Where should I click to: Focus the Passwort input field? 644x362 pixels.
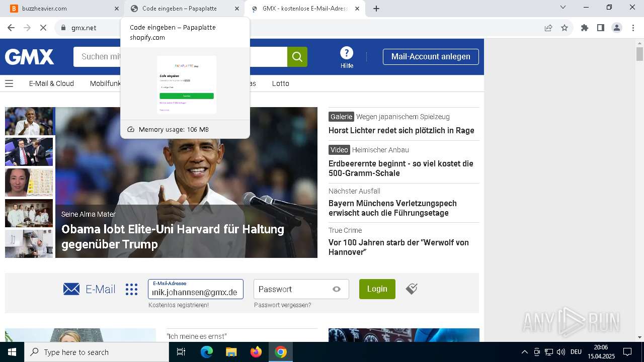(x=301, y=289)
